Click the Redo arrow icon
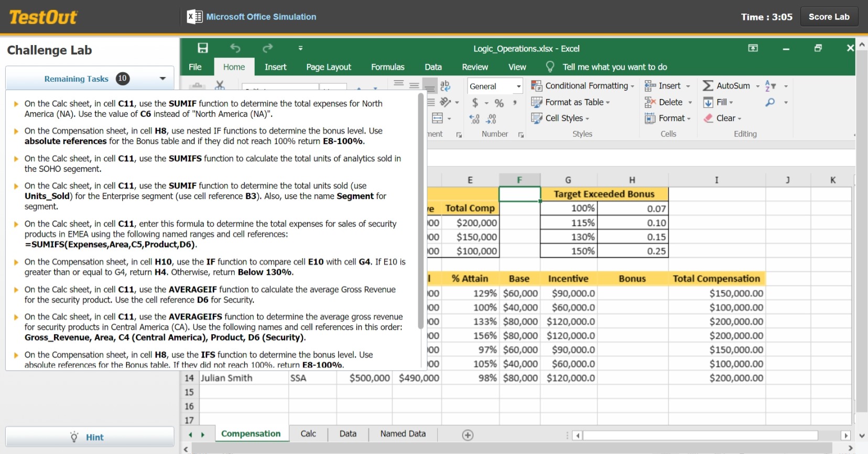This screenshot has width=868, height=454. 268,48
